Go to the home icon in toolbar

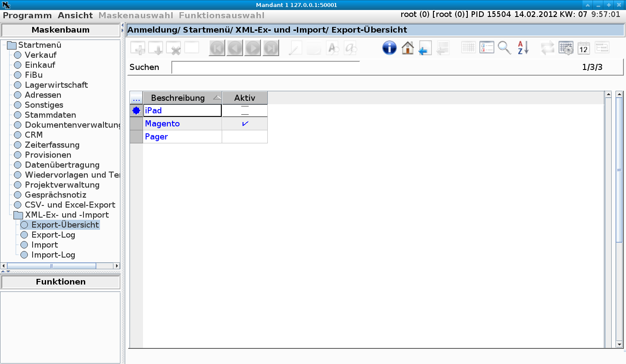408,48
